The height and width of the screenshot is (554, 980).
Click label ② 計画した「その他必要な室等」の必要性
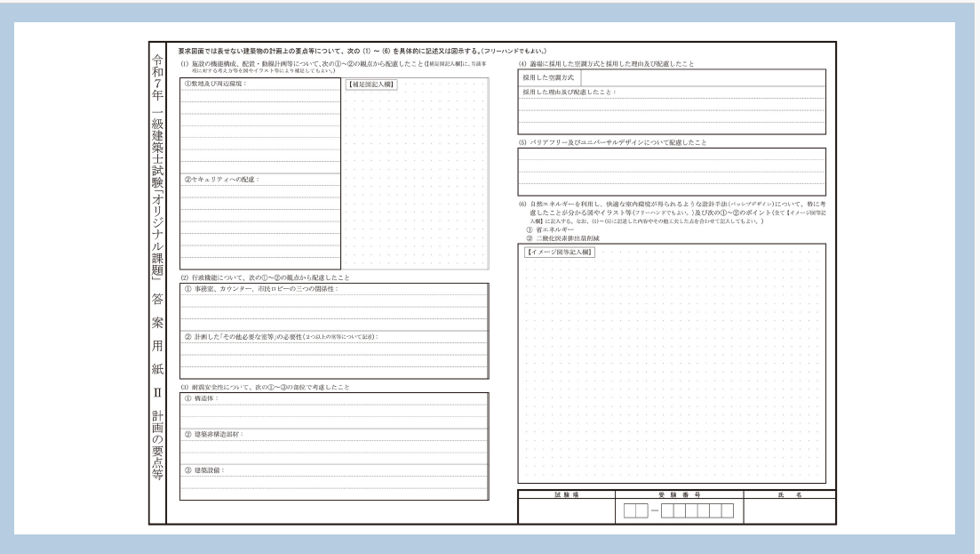click(x=282, y=336)
